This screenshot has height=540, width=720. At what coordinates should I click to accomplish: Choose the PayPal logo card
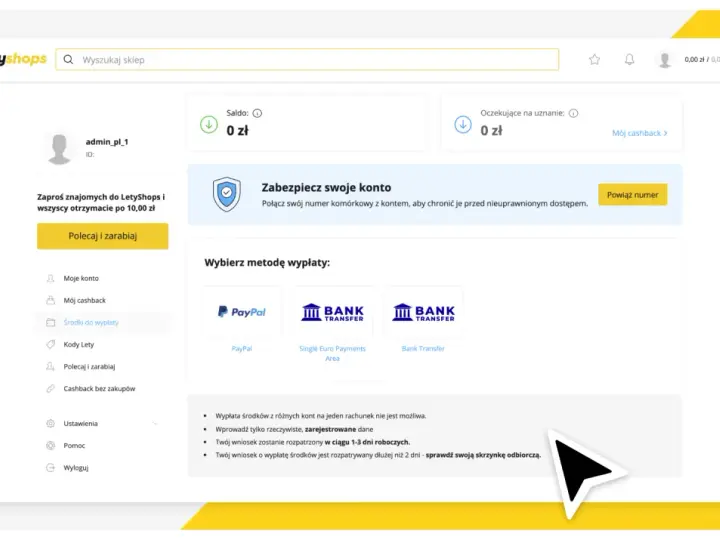(x=242, y=312)
